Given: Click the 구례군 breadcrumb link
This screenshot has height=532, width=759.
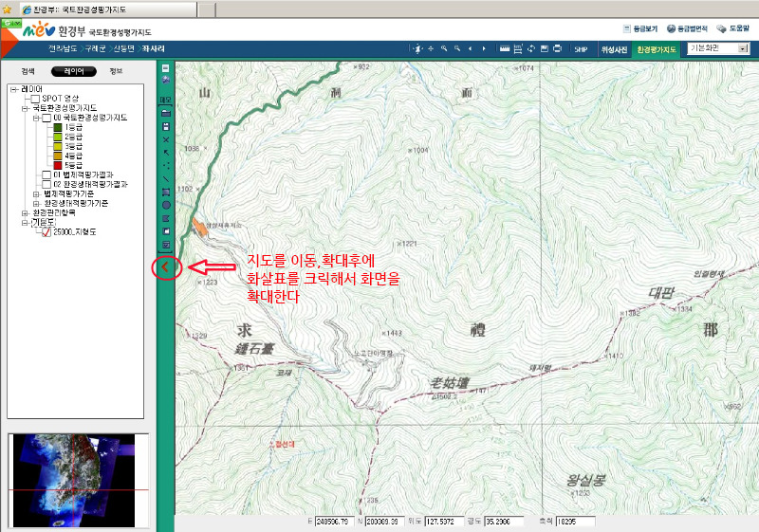Looking at the screenshot, I should [x=96, y=49].
